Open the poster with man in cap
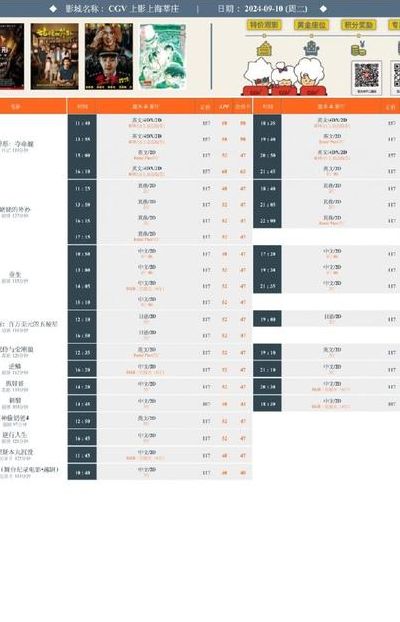Screen dimensions: 400x622 tap(109, 56)
